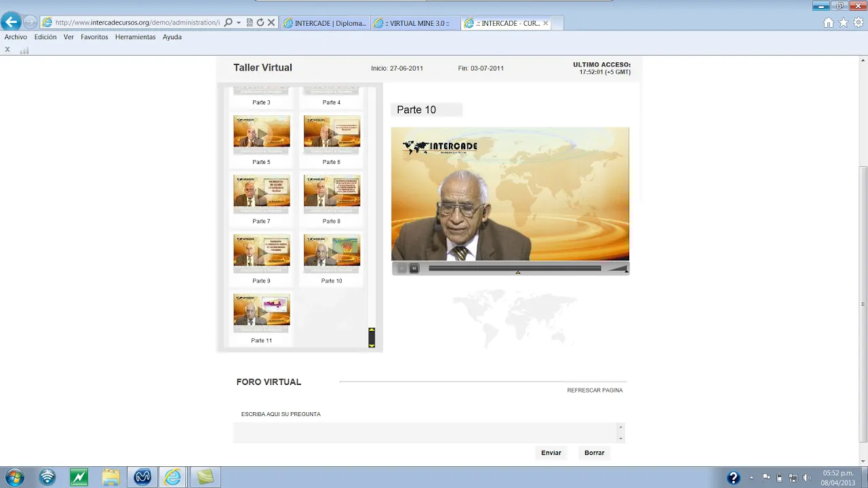Click the help question mark tray icon

(733, 477)
